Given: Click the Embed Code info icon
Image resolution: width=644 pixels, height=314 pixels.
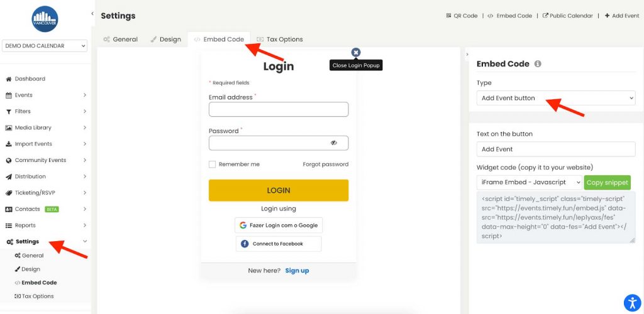Looking at the screenshot, I should pyautogui.click(x=538, y=64).
